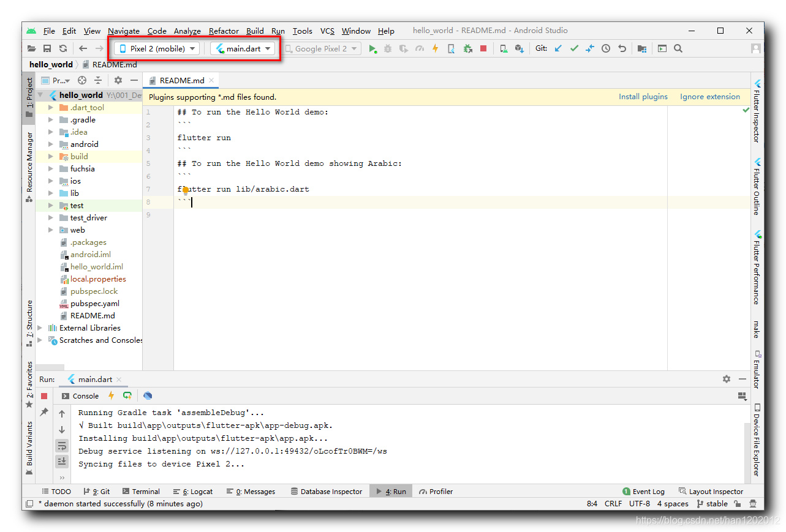Open the Build menu
786x532 pixels.
click(x=255, y=31)
